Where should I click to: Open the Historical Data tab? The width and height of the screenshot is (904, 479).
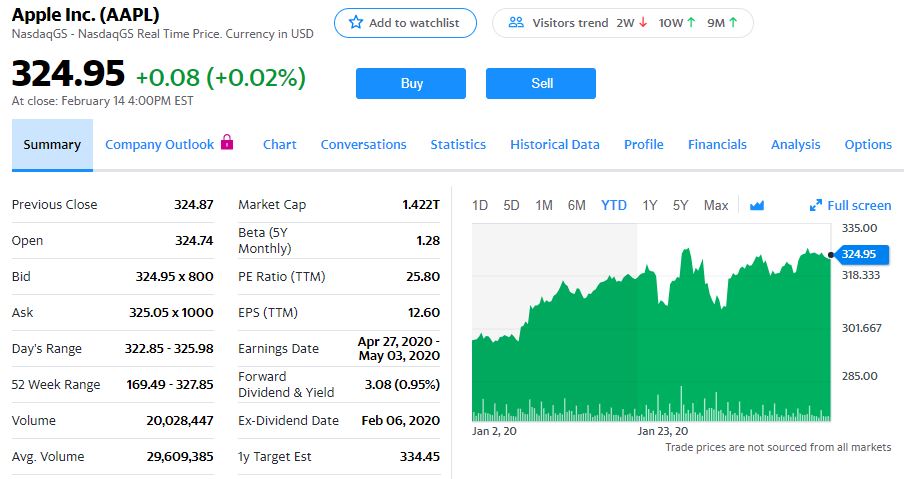[555, 145]
